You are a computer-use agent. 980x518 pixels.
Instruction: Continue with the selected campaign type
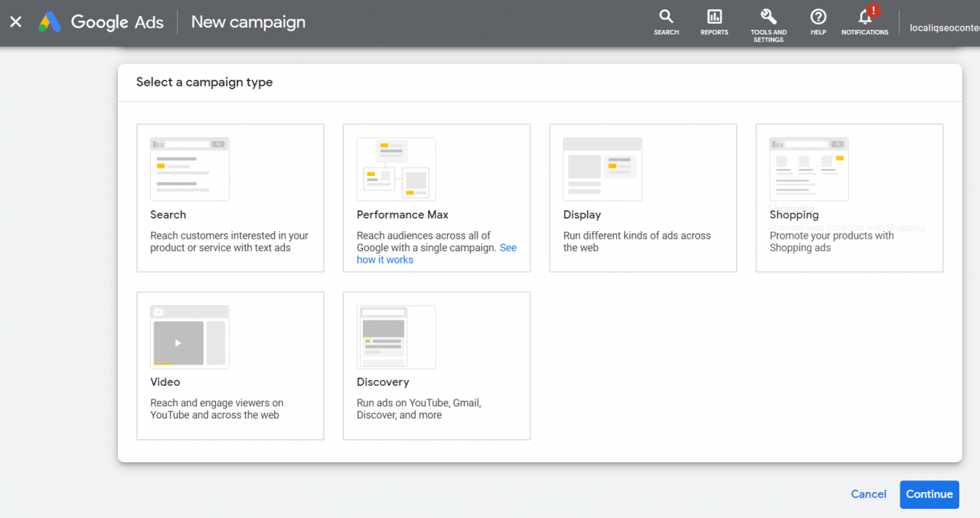pos(929,494)
